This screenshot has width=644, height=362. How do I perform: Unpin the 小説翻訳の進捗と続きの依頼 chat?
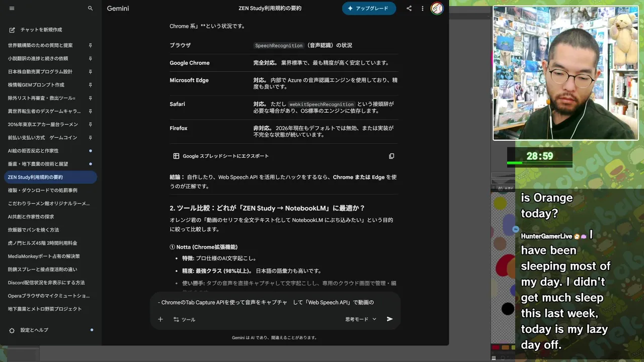point(91,58)
